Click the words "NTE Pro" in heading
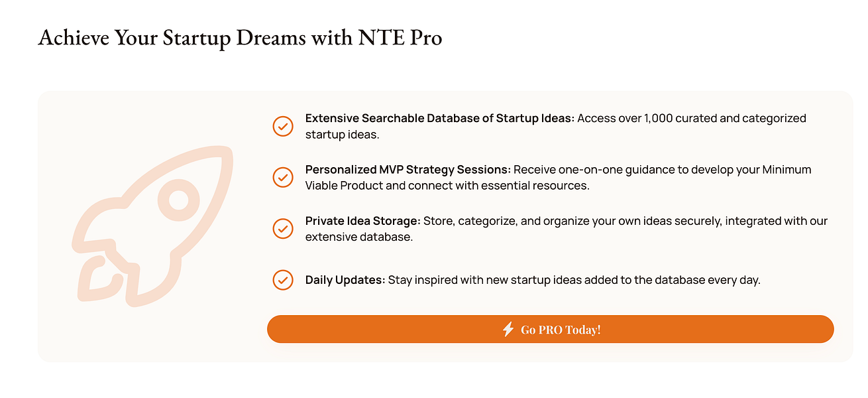This screenshot has width=868, height=398. 400,37
